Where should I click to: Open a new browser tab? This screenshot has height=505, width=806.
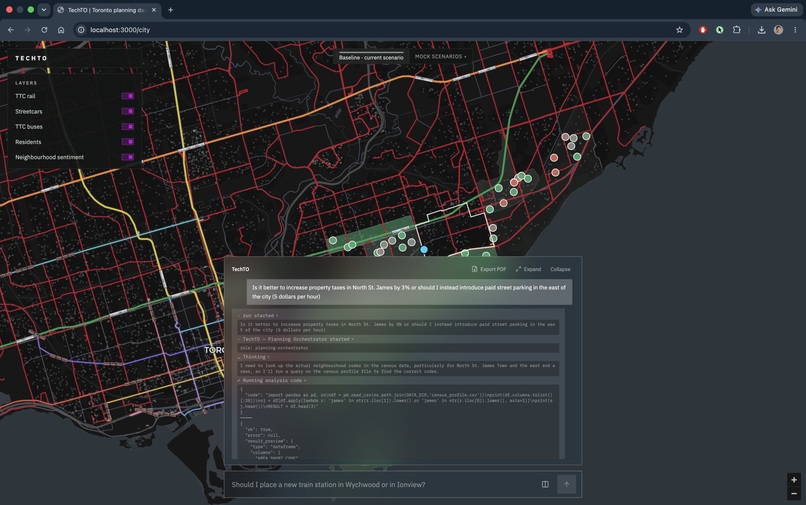(171, 10)
